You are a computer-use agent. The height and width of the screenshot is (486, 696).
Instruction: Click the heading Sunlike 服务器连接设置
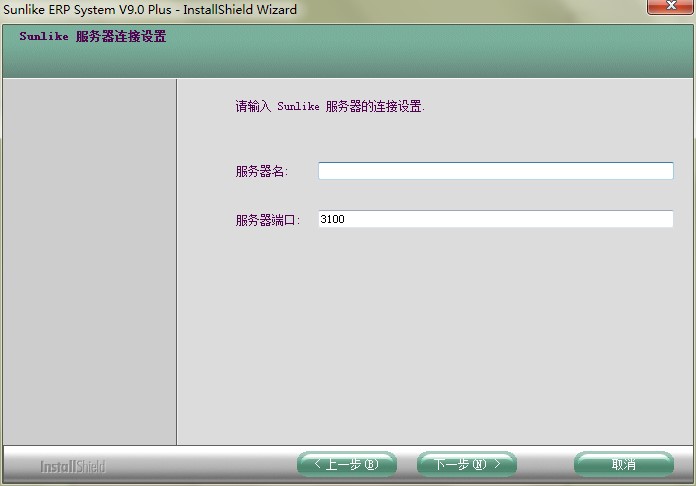[x=93, y=36]
